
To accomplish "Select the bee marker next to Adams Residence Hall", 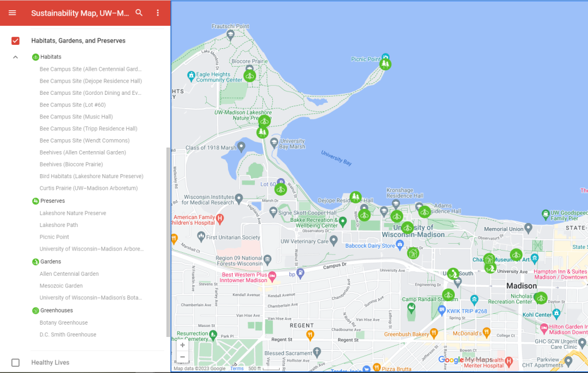I will tap(424, 212).
